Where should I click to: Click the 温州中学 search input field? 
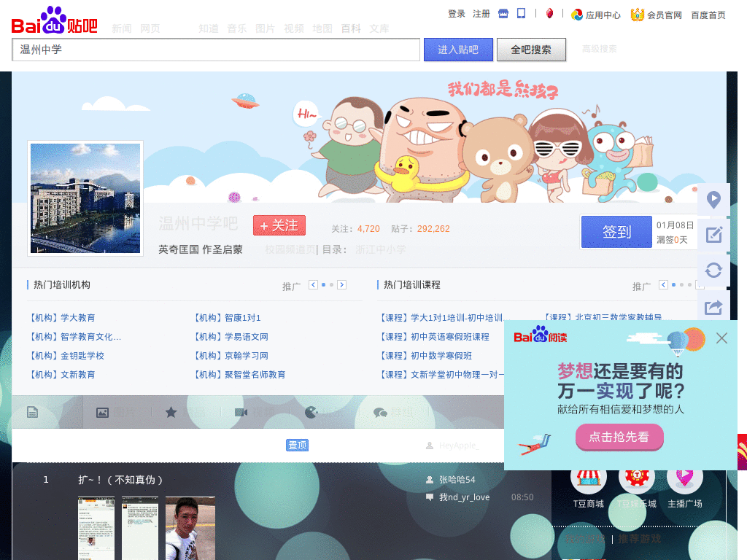[216, 50]
